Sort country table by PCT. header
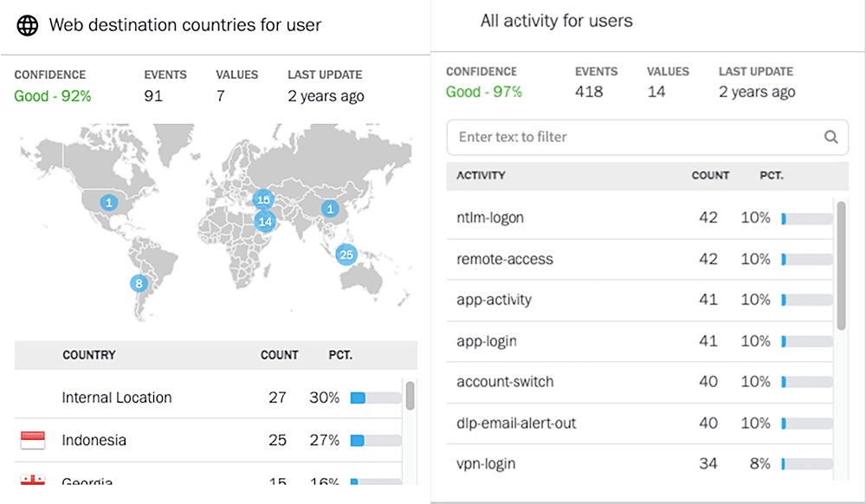Screen dimensions: 866x504 (x=340, y=355)
